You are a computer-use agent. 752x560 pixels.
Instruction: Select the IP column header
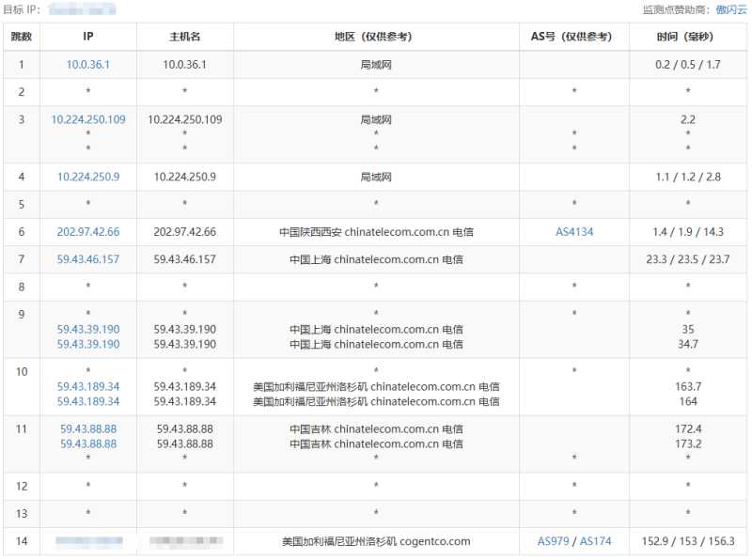pyautogui.click(x=88, y=37)
